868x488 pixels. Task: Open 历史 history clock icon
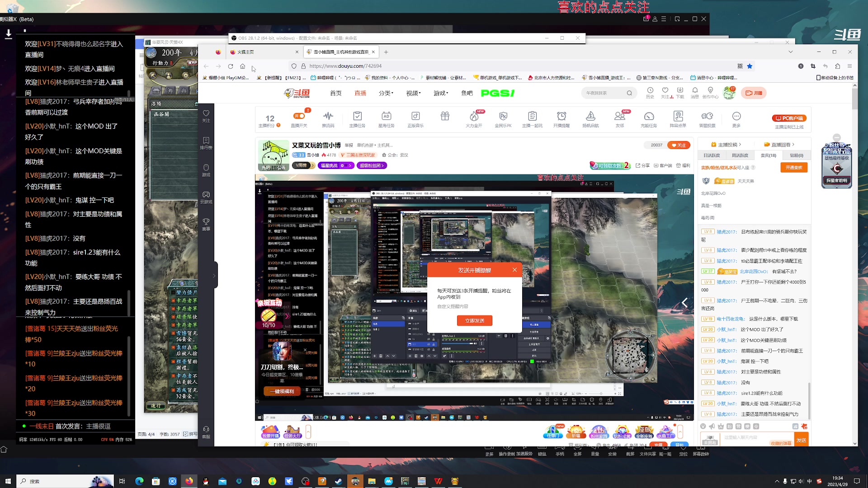pos(650,90)
